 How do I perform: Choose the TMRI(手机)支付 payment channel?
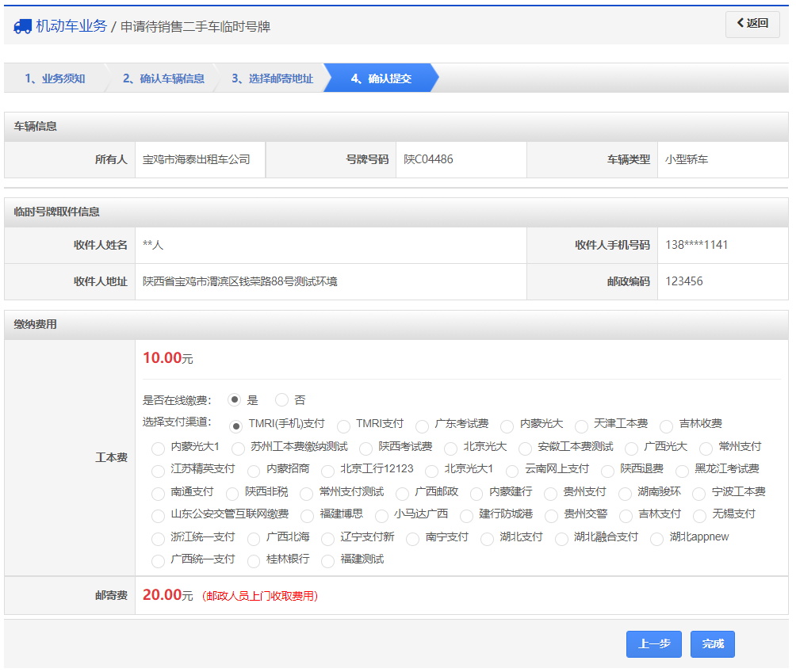235,425
